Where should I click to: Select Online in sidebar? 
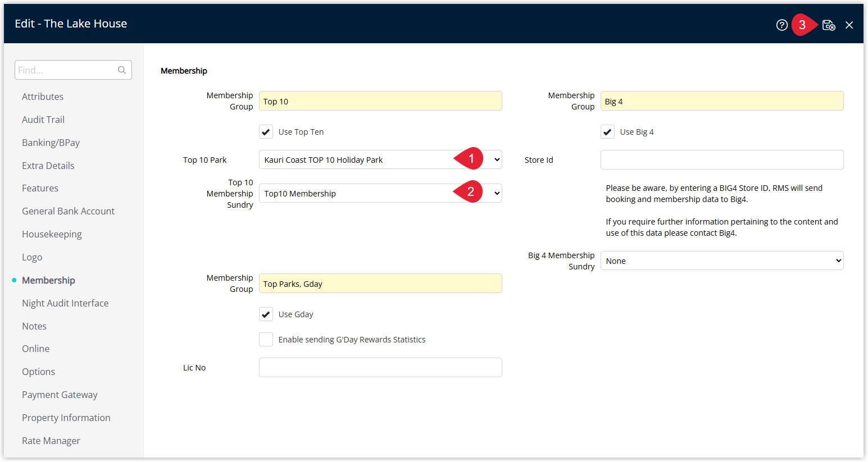pyautogui.click(x=35, y=349)
